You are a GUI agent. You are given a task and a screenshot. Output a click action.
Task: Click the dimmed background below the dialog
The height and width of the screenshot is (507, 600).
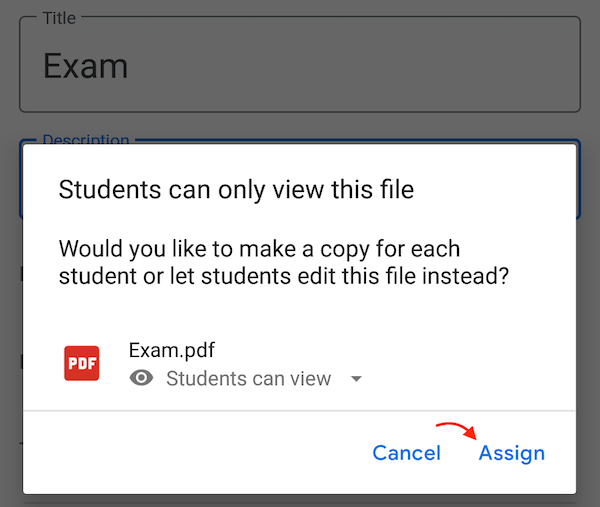pyautogui.click(x=300, y=501)
